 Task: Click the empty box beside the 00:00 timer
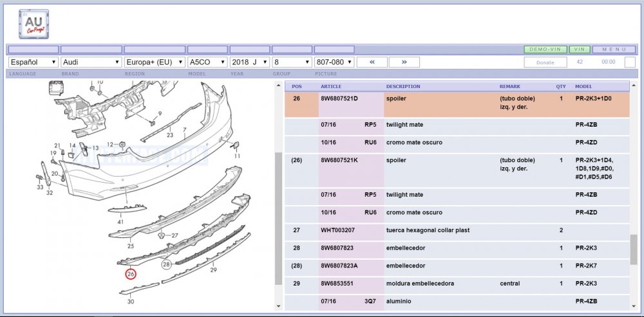pyautogui.click(x=630, y=62)
